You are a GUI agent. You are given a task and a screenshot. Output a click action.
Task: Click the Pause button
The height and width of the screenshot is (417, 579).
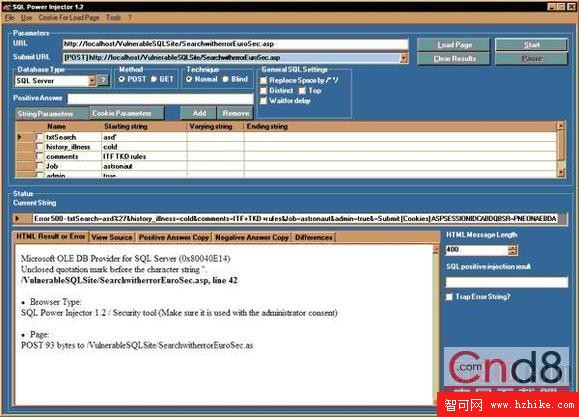click(x=531, y=59)
